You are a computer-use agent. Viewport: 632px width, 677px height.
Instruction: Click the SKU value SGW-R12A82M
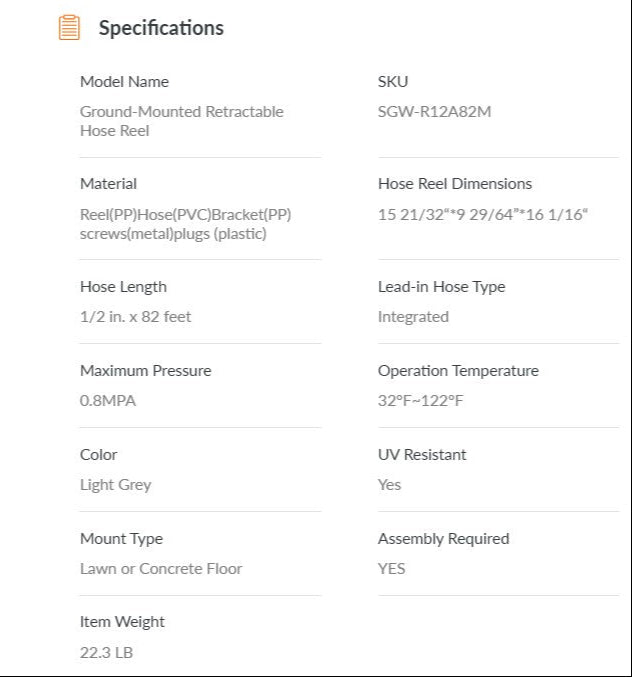tap(434, 112)
